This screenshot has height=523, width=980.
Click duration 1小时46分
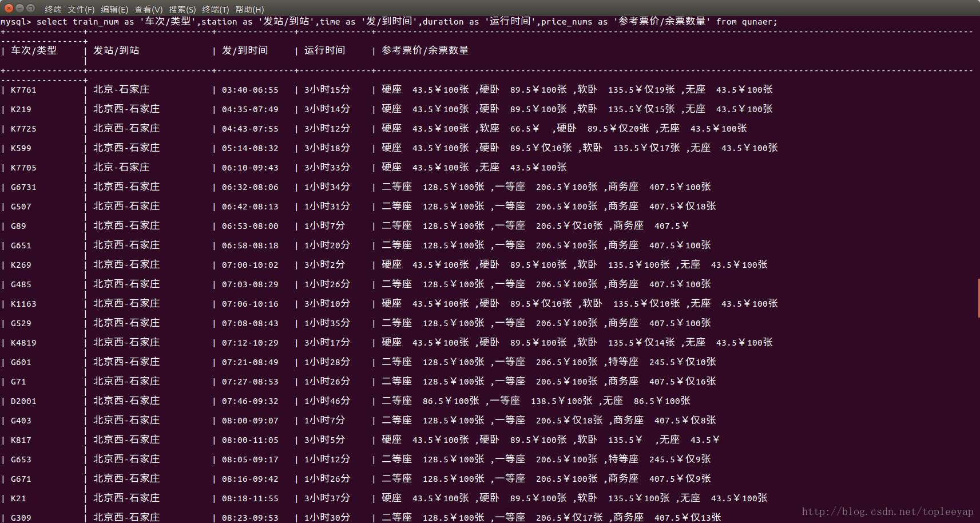pyautogui.click(x=327, y=401)
